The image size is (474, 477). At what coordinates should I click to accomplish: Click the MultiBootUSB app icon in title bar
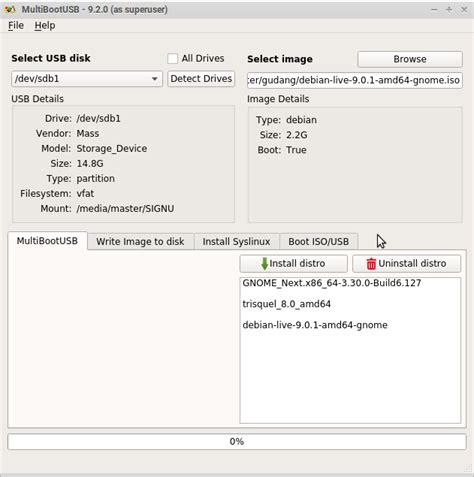tap(10, 9)
